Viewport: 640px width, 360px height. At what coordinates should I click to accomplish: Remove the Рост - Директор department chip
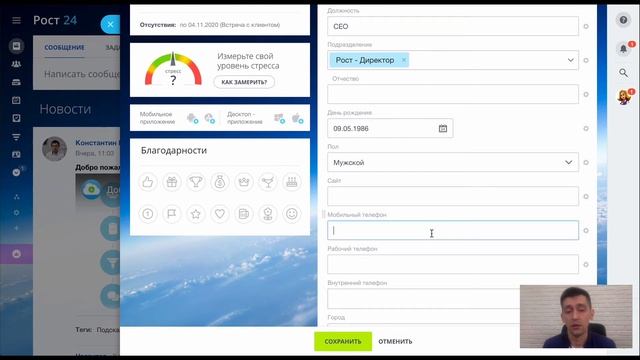404,60
